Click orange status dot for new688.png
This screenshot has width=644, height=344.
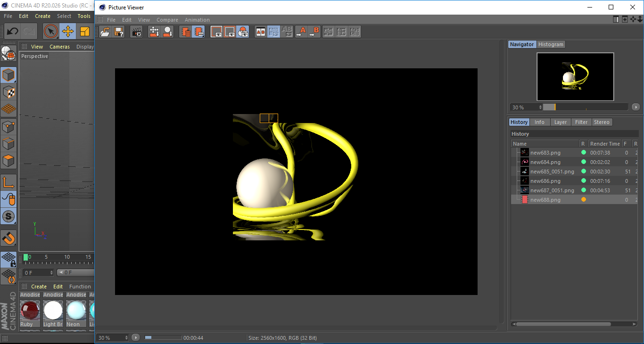(x=584, y=200)
